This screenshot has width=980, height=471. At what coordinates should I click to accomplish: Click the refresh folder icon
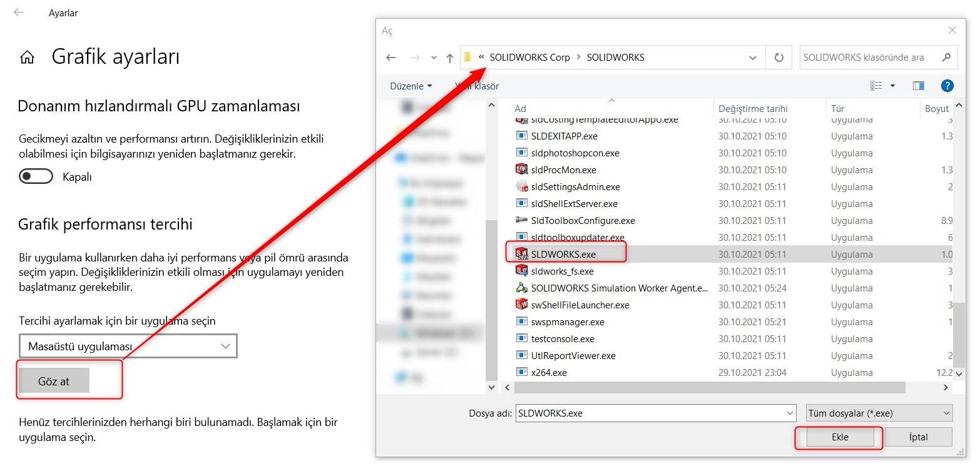tap(778, 58)
